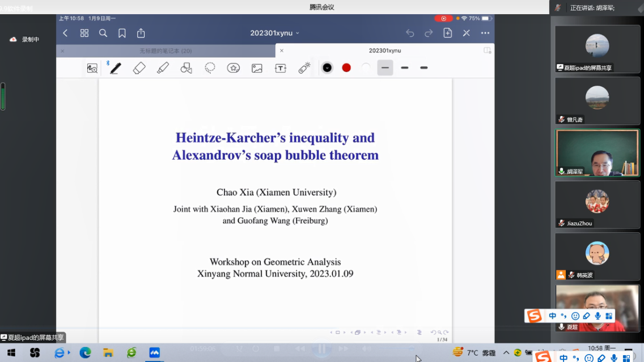Select the Text box tool
The width and height of the screenshot is (644, 362).
click(x=281, y=68)
